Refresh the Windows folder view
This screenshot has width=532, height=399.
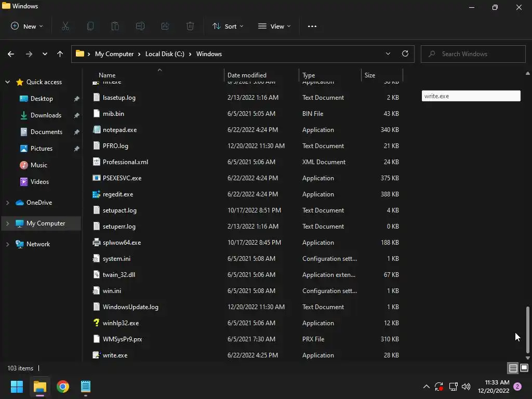tap(405, 54)
